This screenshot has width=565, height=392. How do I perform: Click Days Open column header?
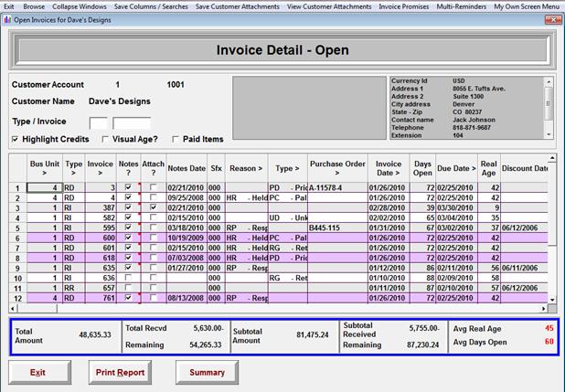(x=422, y=168)
